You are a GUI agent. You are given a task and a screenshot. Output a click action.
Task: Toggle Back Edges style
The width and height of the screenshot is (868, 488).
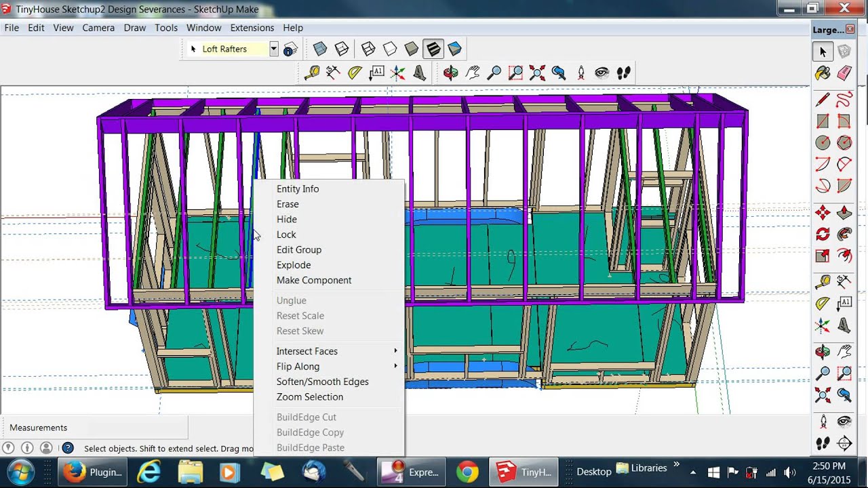coord(342,49)
